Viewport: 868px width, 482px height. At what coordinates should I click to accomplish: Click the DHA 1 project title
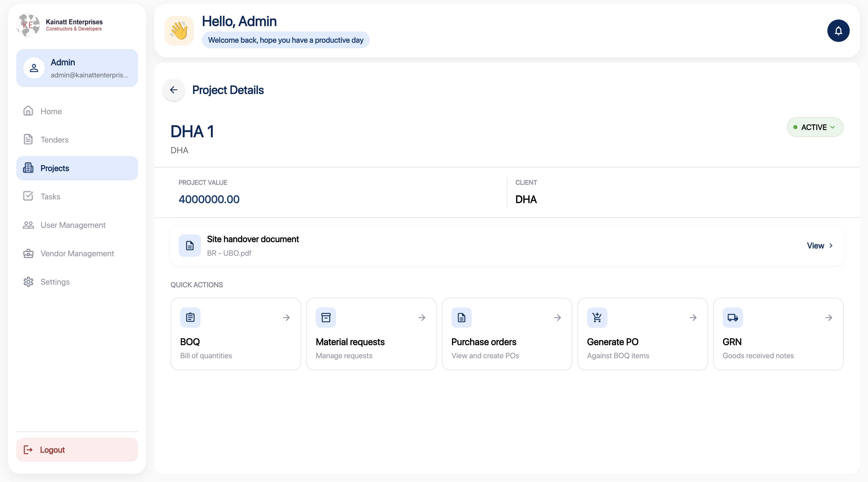tap(192, 131)
